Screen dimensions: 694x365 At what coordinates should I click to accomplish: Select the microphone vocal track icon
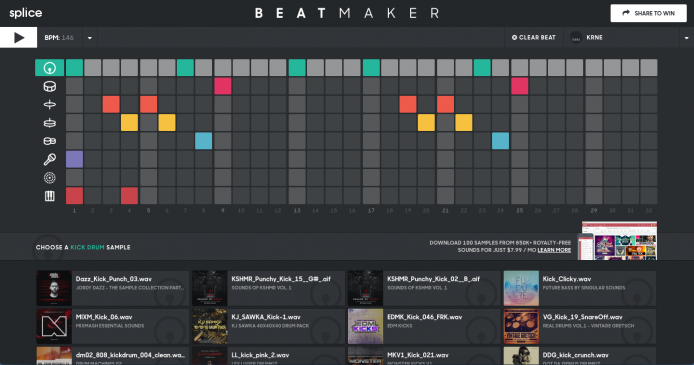click(x=50, y=159)
